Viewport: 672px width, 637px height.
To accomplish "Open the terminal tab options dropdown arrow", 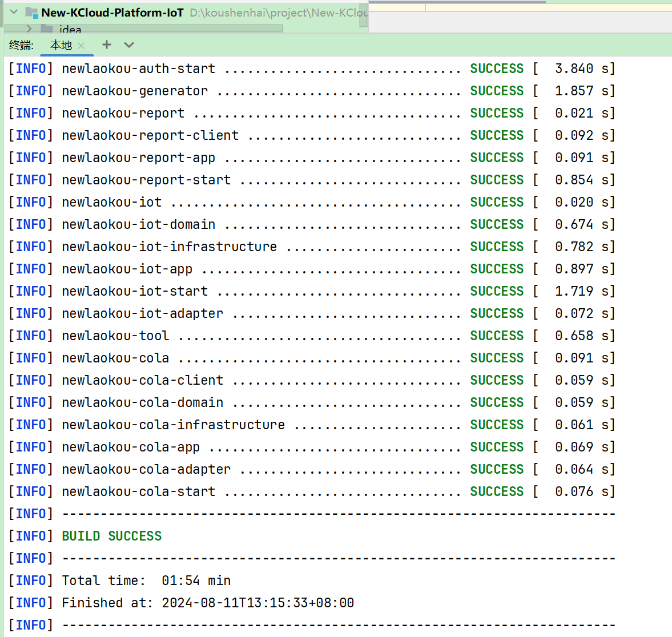I will tap(129, 45).
